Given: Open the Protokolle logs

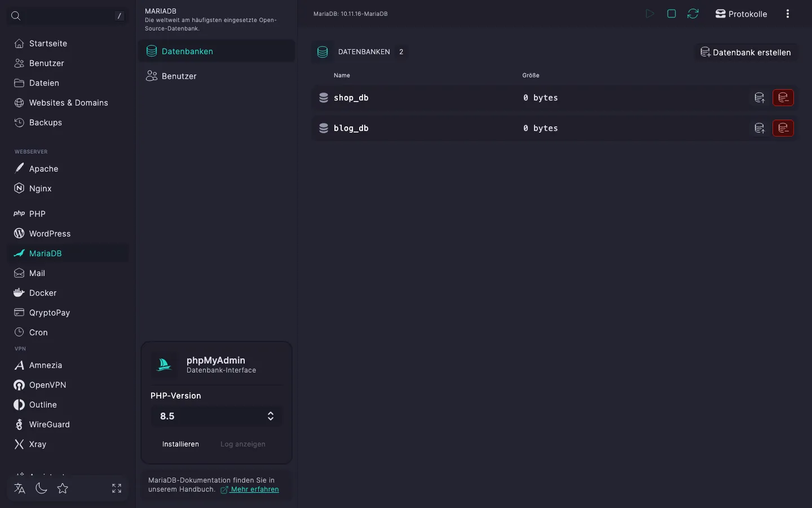Looking at the screenshot, I should point(741,14).
